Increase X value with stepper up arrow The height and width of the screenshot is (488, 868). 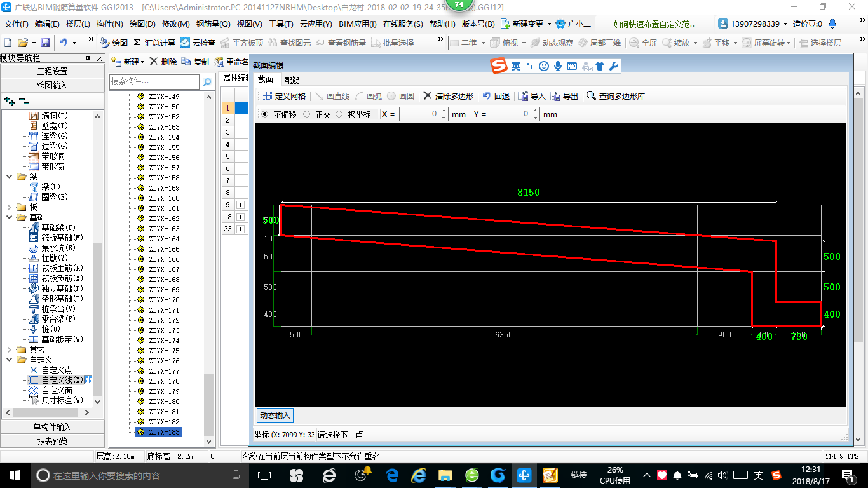444,111
